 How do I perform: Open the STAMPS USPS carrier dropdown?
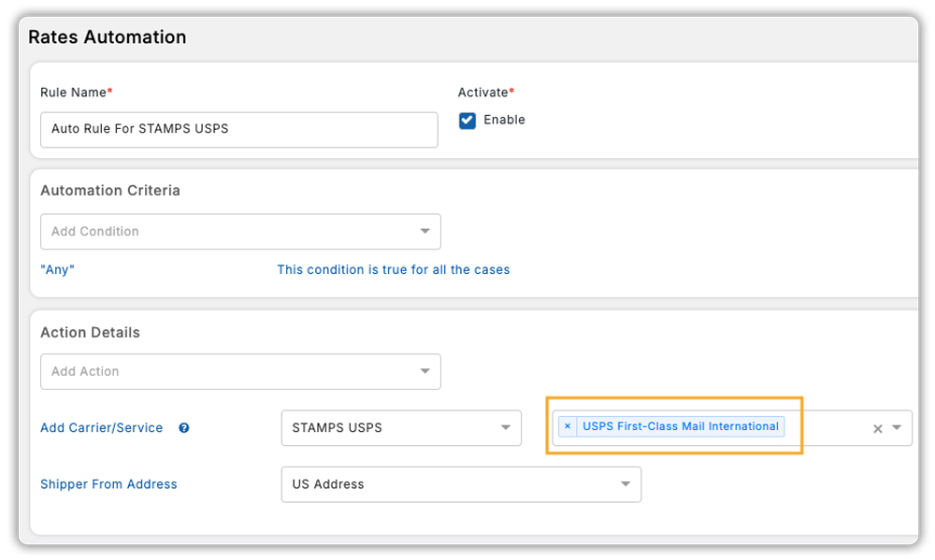point(401,427)
